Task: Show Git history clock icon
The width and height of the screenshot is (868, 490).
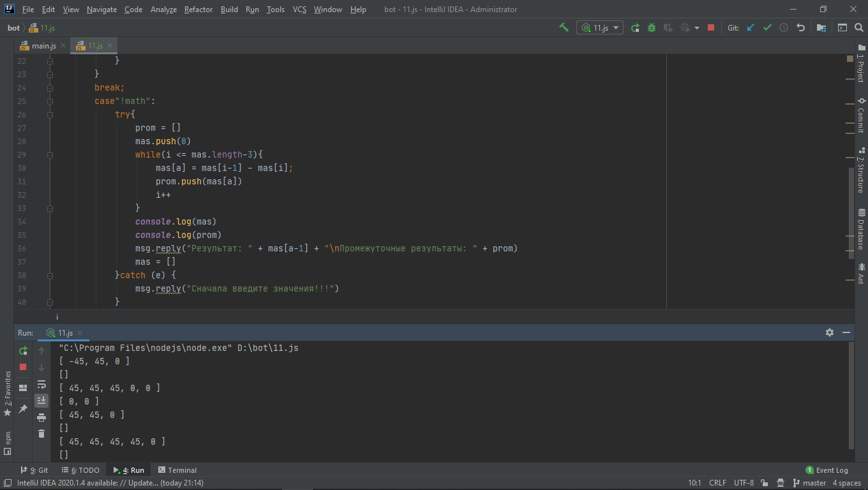Action: coord(784,27)
